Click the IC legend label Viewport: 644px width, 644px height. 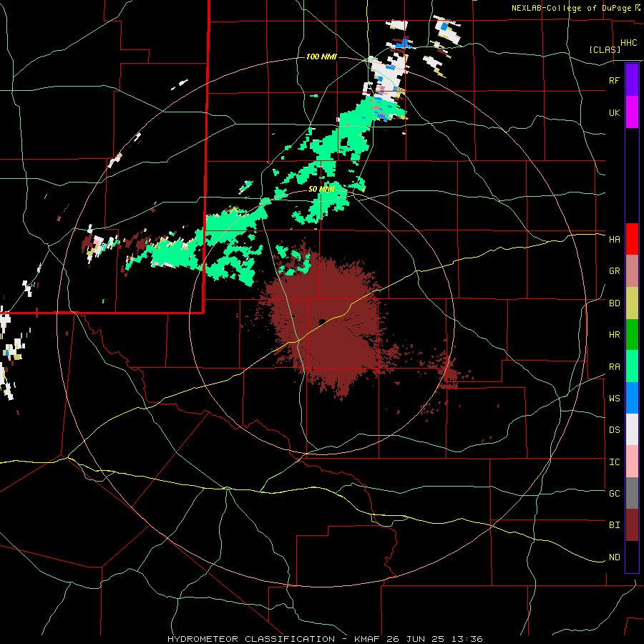pos(614,462)
